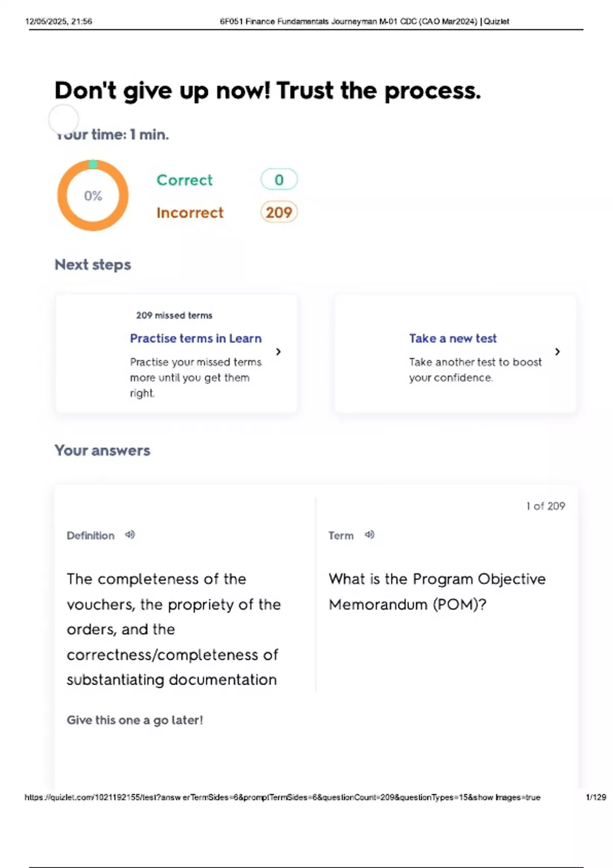Play audio for the Definition side
The height and width of the screenshot is (868, 613).
(x=130, y=535)
